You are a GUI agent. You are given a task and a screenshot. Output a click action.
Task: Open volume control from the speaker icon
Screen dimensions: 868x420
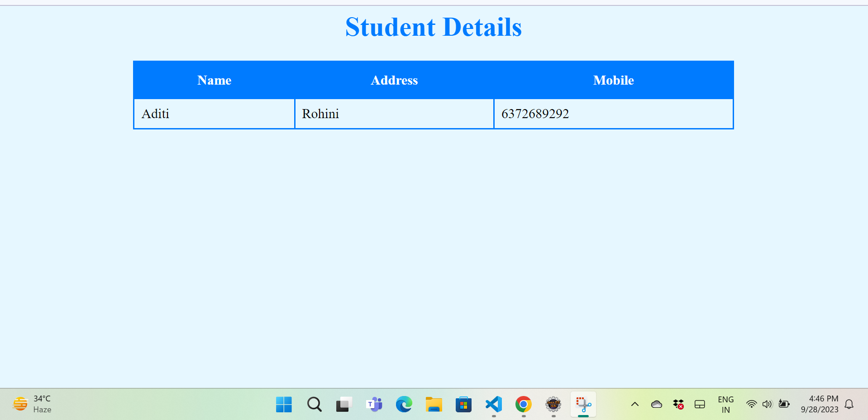click(x=767, y=404)
